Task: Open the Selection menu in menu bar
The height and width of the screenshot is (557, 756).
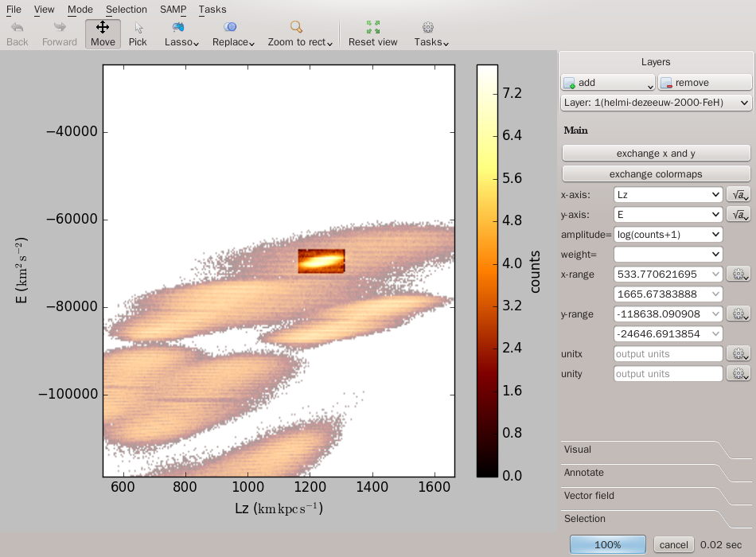Action: [x=126, y=10]
